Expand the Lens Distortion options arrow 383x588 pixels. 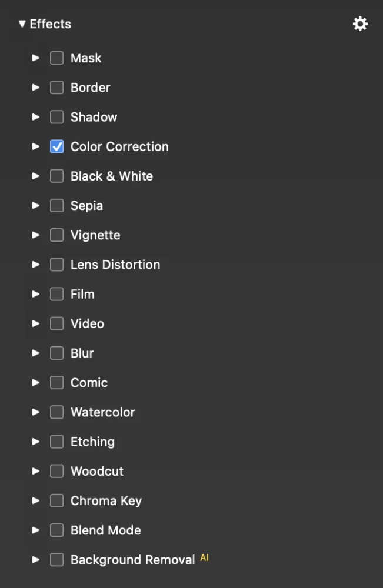pos(36,265)
